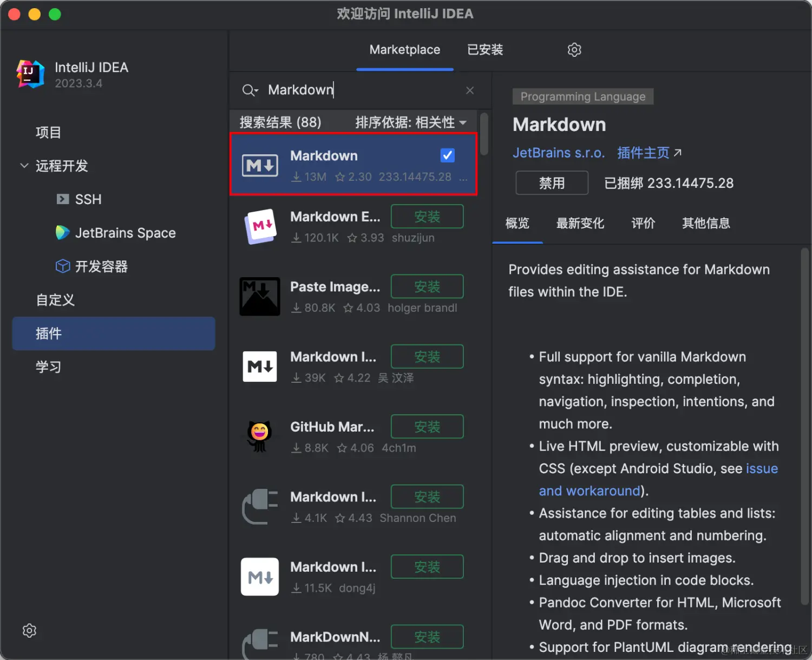
Task: Click the plugin list scrollbar
Action: click(484, 134)
